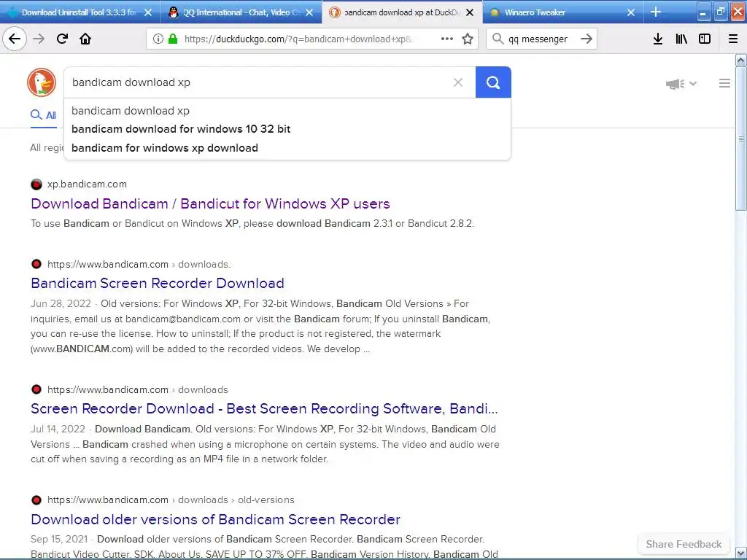The image size is (747, 560).
Task: Open 'Download Bandicam / Bandicut for Windows XP users'
Action: 210,204
